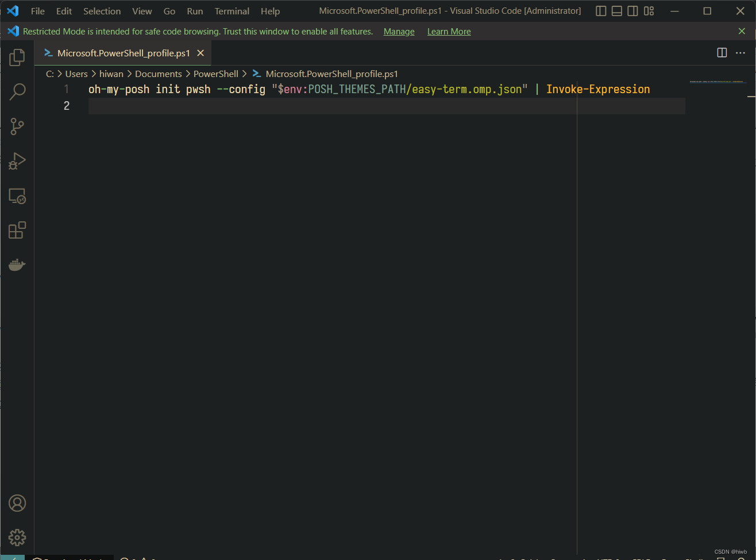The width and height of the screenshot is (756, 560).
Task: Click line number 2 in gutter
Action: click(x=67, y=106)
